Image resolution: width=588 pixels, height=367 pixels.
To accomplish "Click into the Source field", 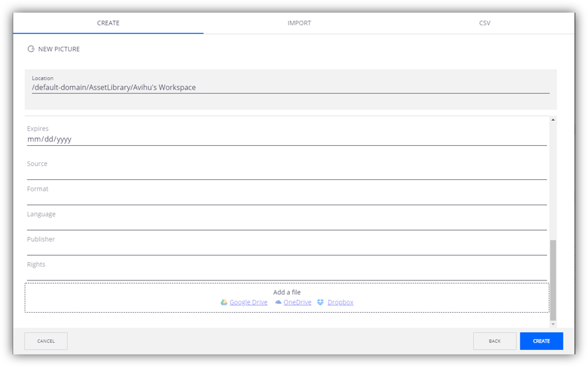I will 286,174.
